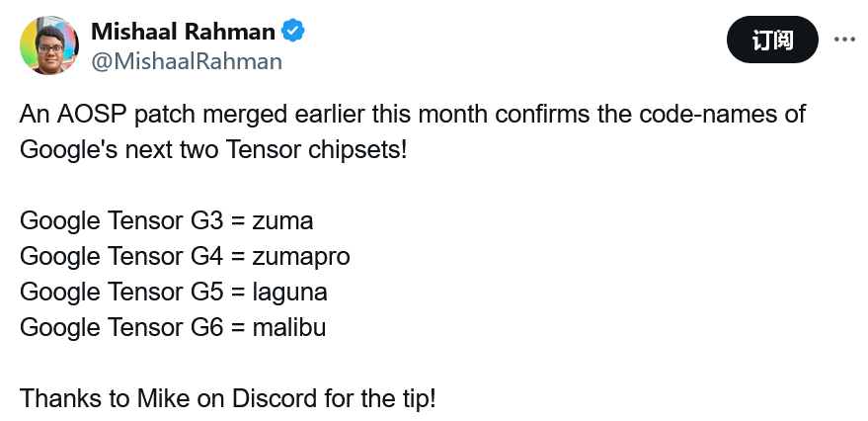The width and height of the screenshot is (868, 421).
Task: Open the three-dot more options menu
Action: point(844,40)
